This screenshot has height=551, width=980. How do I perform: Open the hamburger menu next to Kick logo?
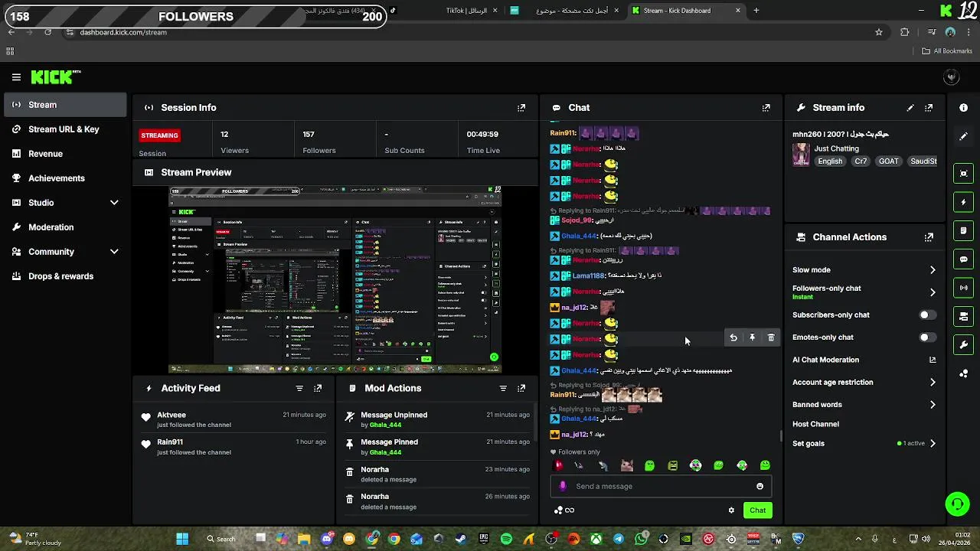point(16,77)
